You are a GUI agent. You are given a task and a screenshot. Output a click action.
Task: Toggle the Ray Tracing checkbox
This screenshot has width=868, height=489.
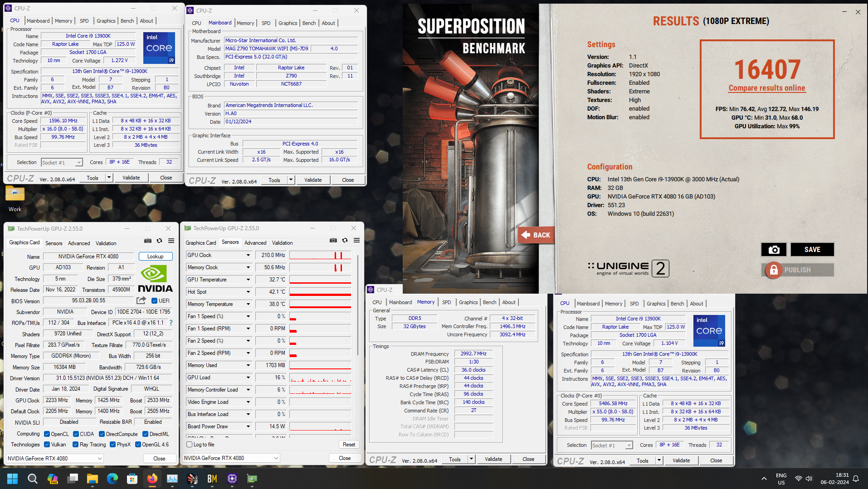75,444
